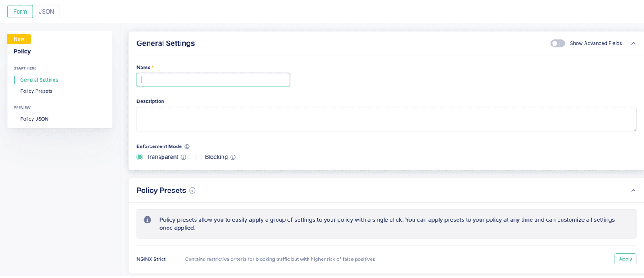Click the Description box resize handle
Screen dimensions: 644x278
point(634,129)
